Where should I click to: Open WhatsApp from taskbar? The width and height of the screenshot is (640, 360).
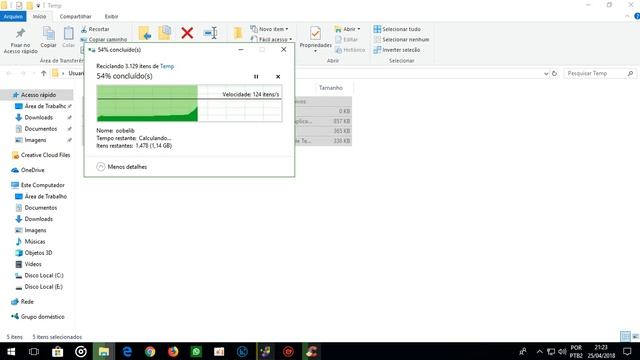(x=196, y=351)
